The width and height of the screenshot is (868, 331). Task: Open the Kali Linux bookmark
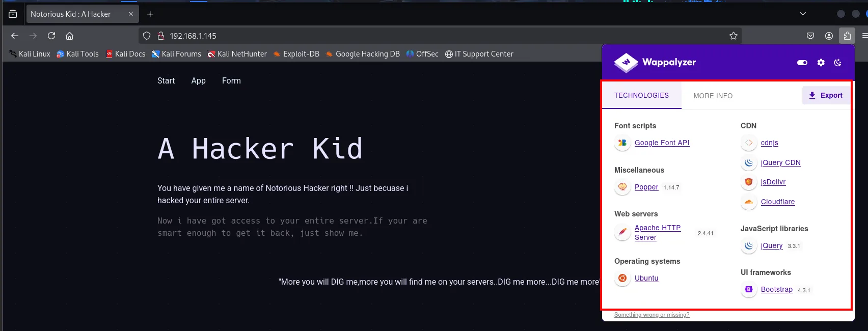[x=30, y=53]
